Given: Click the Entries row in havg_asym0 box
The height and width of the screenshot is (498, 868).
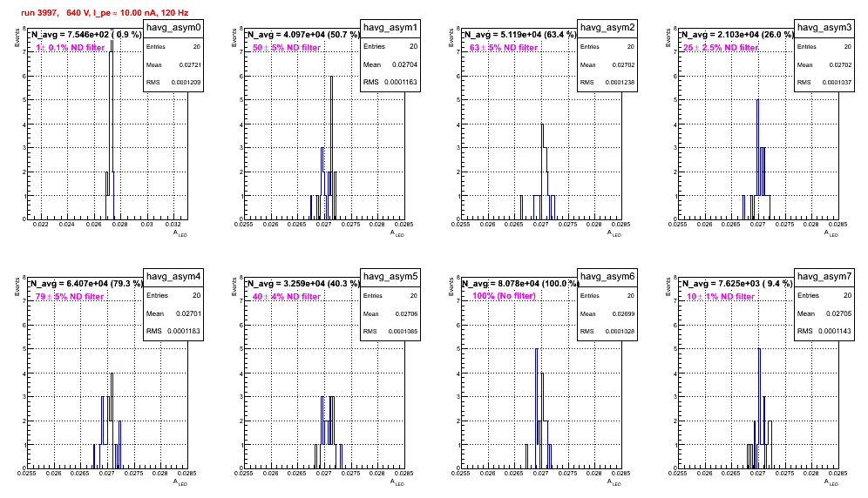Looking at the screenshot, I should click(x=173, y=47).
